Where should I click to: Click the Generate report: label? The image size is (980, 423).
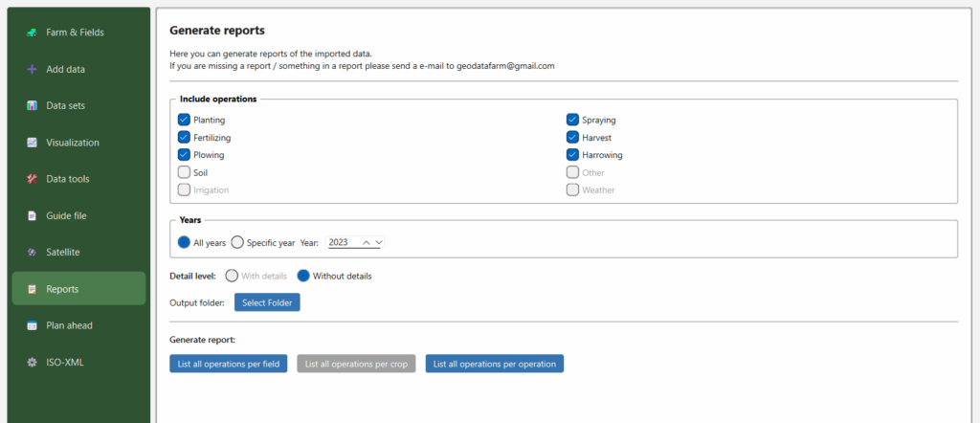click(x=201, y=340)
